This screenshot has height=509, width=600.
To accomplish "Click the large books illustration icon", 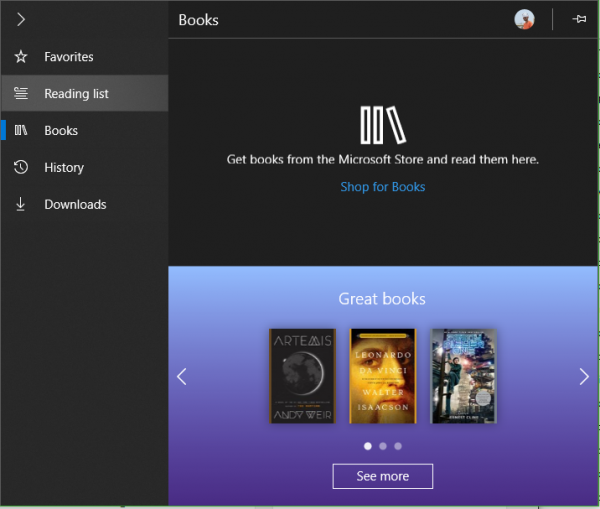I will point(383,125).
